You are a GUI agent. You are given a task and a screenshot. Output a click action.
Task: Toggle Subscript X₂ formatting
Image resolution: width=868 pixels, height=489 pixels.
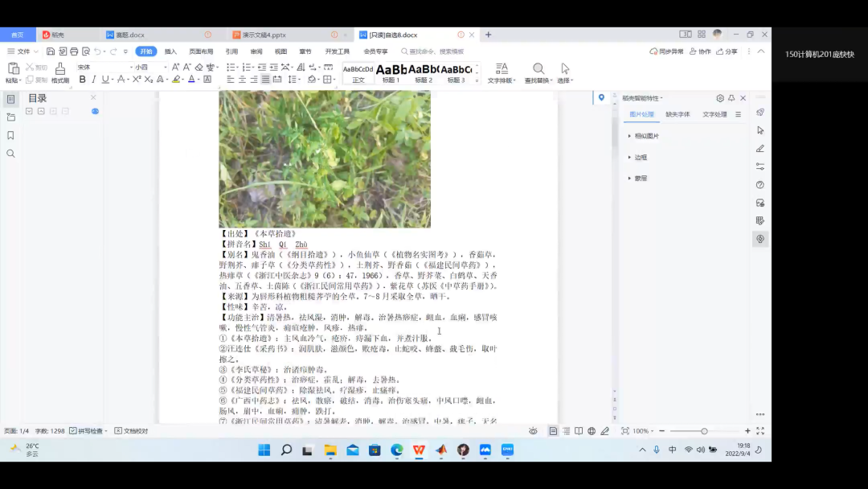pyautogui.click(x=149, y=80)
